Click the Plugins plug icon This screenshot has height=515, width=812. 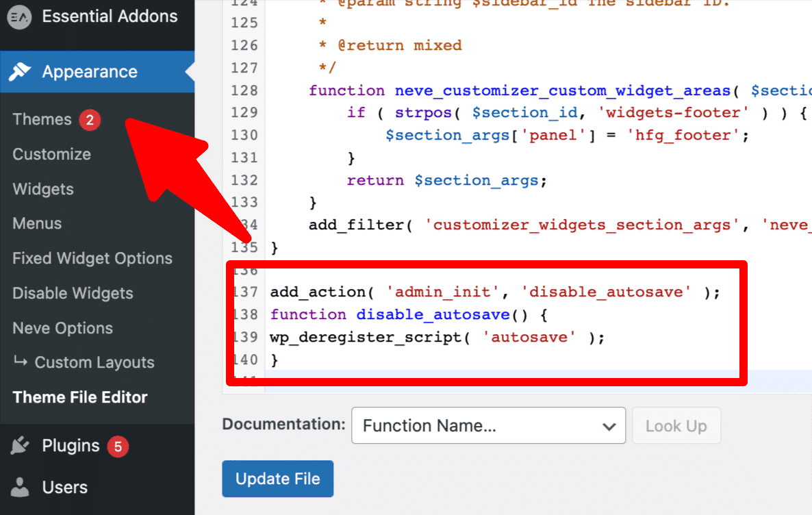point(20,447)
